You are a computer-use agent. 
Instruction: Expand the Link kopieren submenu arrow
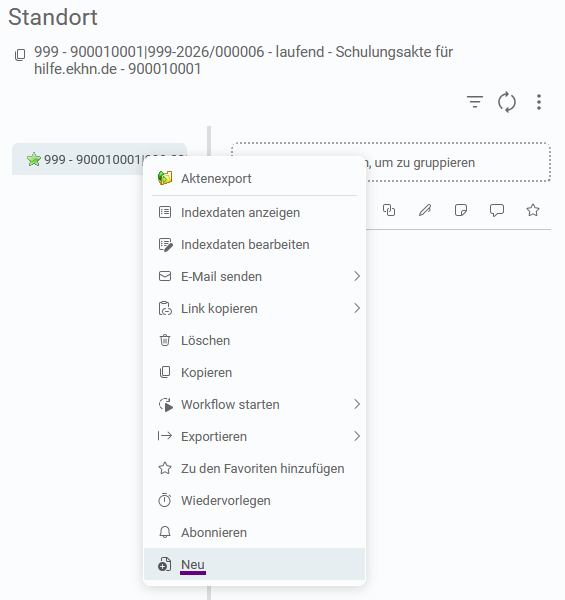357,308
